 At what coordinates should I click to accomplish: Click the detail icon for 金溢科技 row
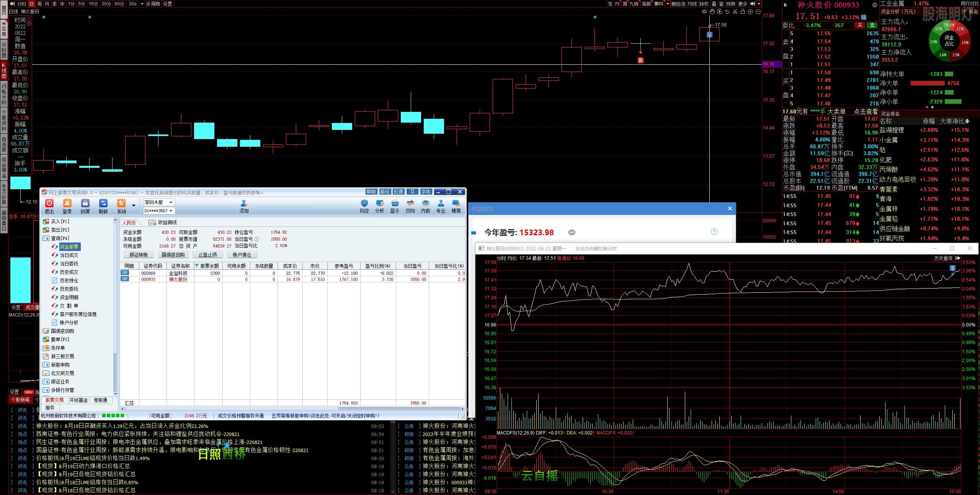[x=125, y=273]
